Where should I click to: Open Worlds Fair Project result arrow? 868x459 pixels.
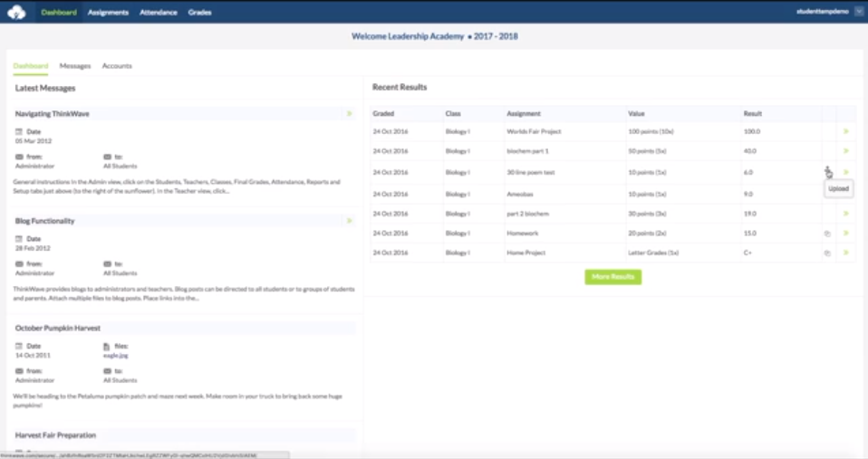click(x=846, y=131)
